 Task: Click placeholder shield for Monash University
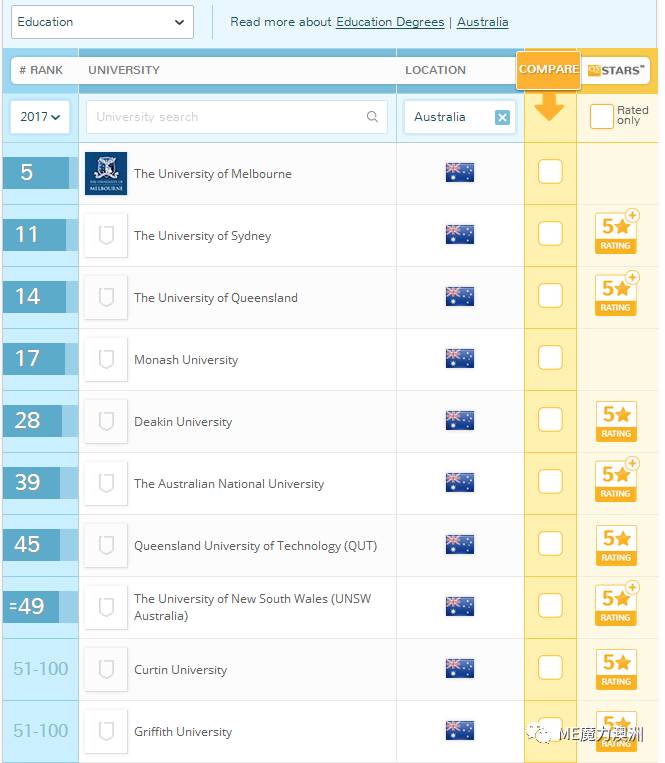pyautogui.click(x=106, y=359)
